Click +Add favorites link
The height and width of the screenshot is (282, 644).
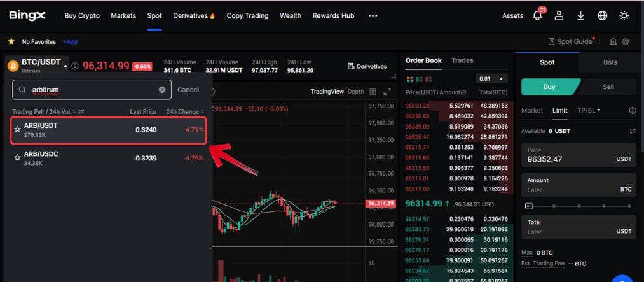pos(70,41)
